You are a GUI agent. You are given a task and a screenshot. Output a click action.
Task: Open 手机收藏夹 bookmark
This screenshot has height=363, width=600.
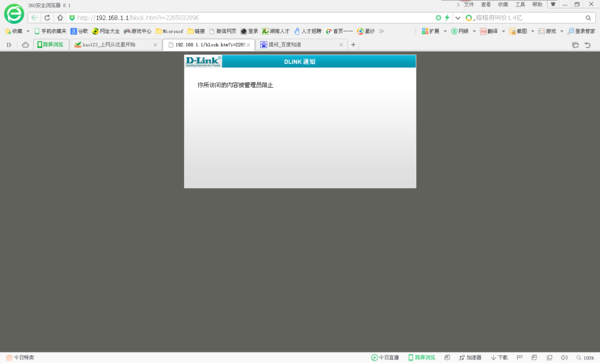(50, 31)
